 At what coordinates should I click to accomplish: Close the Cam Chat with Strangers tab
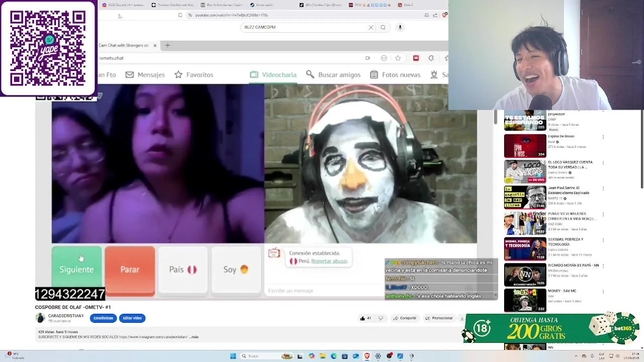tap(155, 45)
